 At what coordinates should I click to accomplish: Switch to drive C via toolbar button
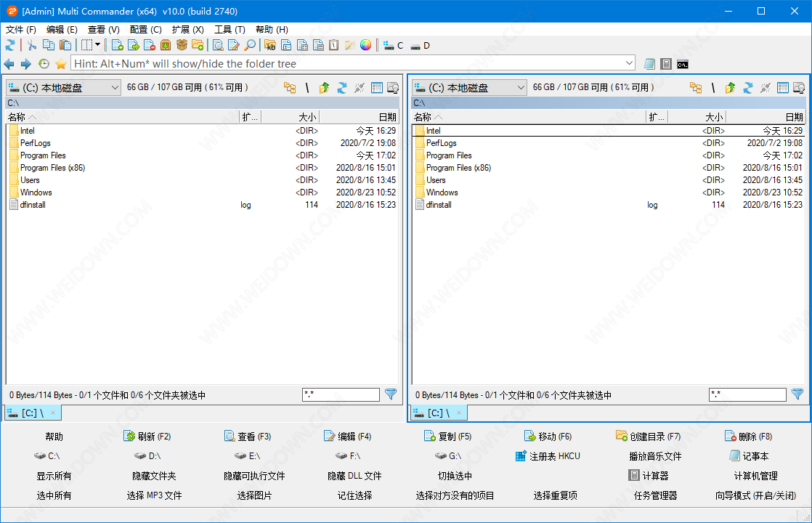pos(394,46)
